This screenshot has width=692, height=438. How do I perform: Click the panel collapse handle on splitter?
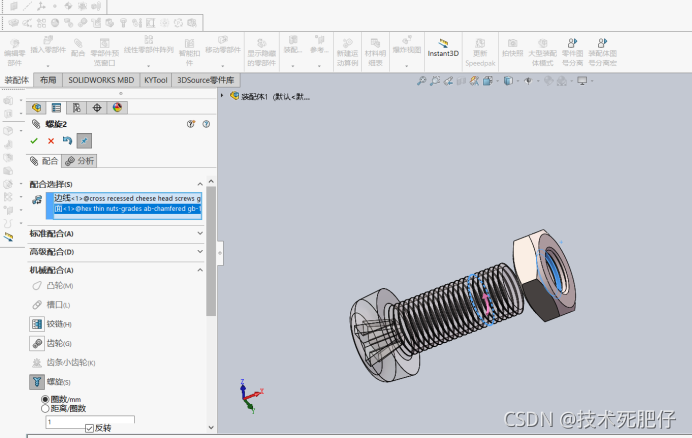[220, 253]
